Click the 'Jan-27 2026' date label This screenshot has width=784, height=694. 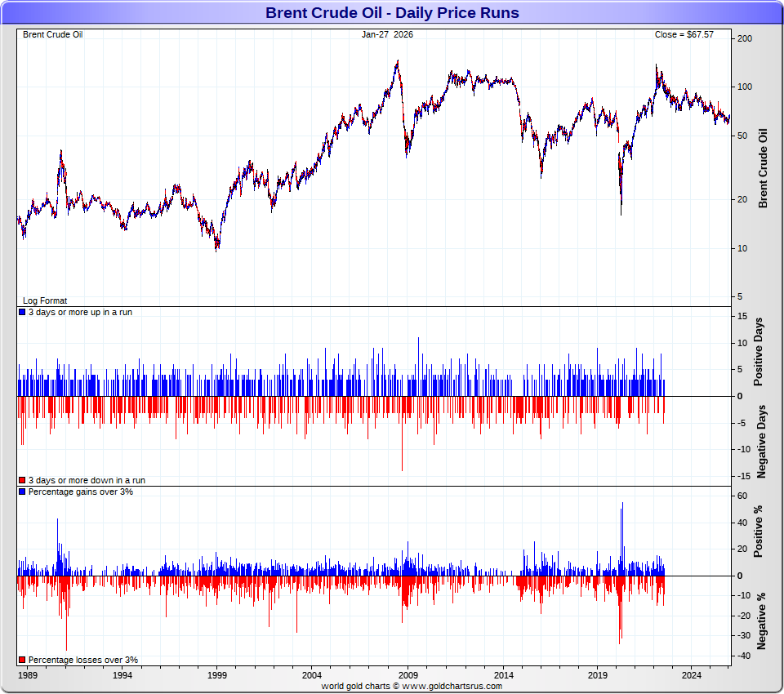(x=388, y=34)
